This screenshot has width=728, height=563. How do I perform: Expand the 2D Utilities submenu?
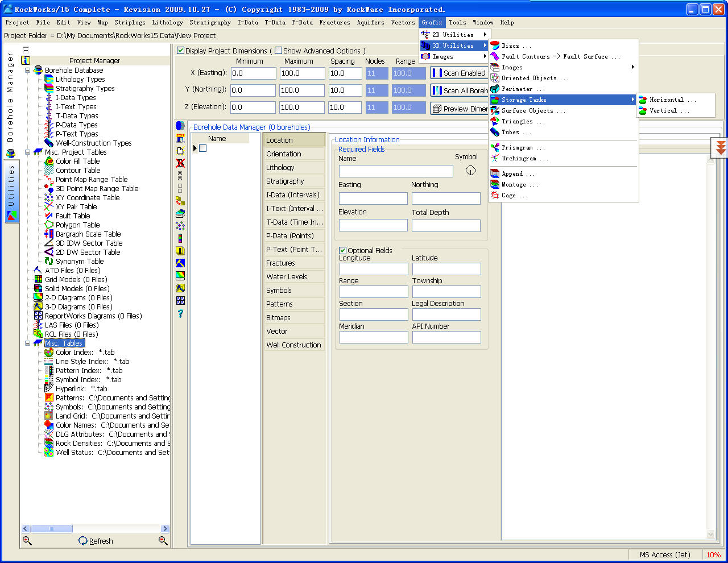click(x=454, y=35)
